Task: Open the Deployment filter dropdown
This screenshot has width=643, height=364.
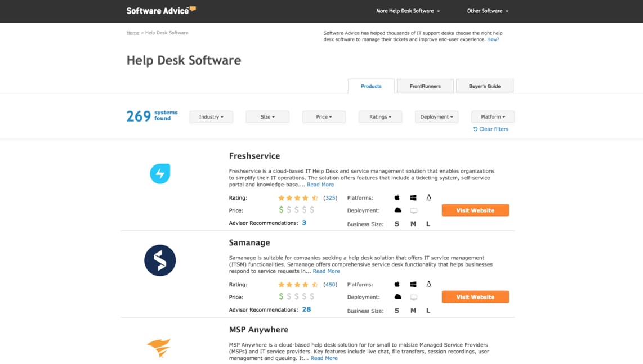Action: (x=436, y=117)
